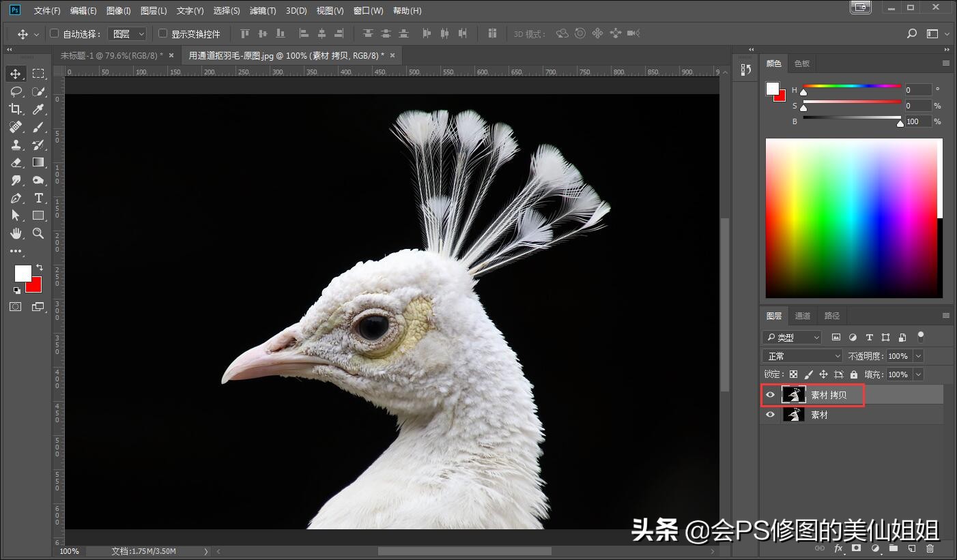Image resolution: width=957 pixels, height=560 pixels.
Task: Switch to the 未标题-1 document tab
Action: click(111, 55)
